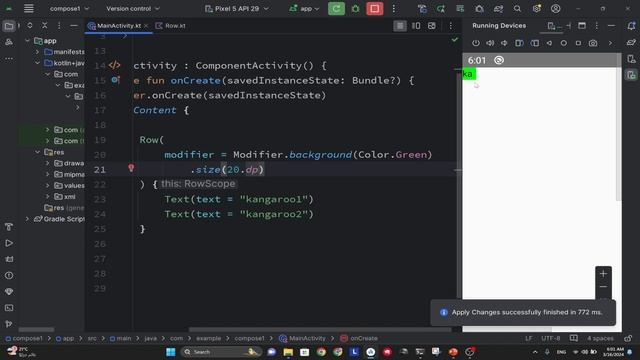Screen dimensions: 640x360
Task: Open Windows Start menu on taskbar
Action: (171, 352)
